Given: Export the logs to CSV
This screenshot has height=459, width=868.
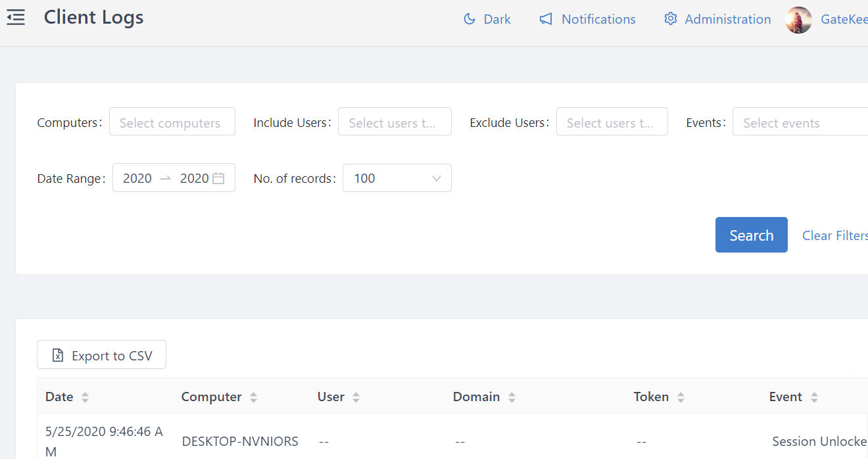Looking at the screenshot, I should [101, 355].
